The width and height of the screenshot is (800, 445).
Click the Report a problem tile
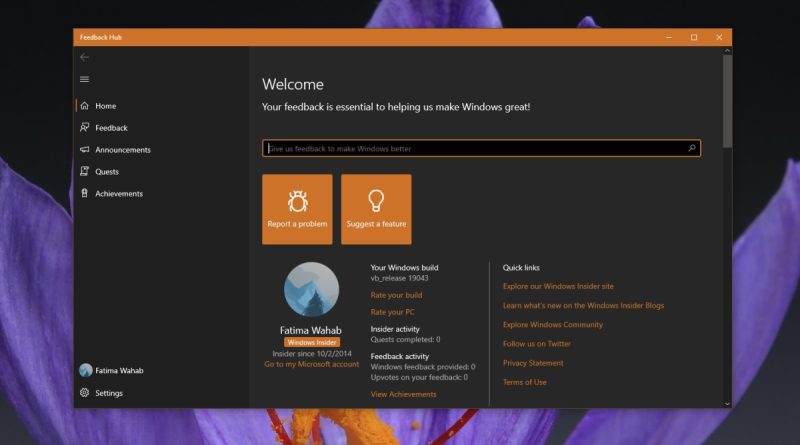297,209
